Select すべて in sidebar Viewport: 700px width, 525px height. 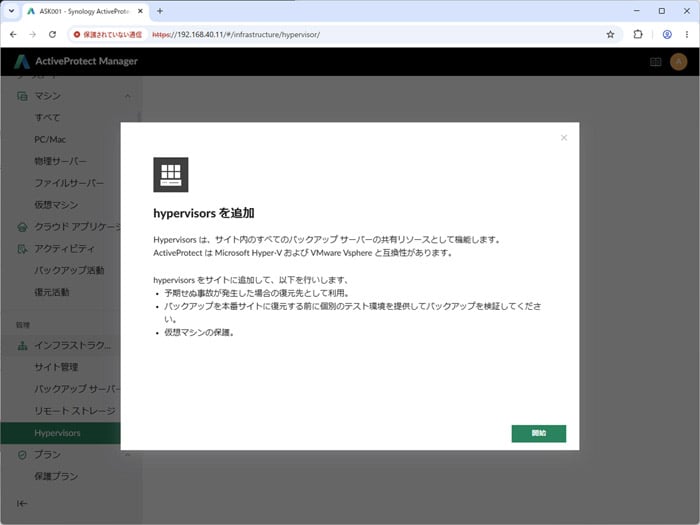click(47, 117)
